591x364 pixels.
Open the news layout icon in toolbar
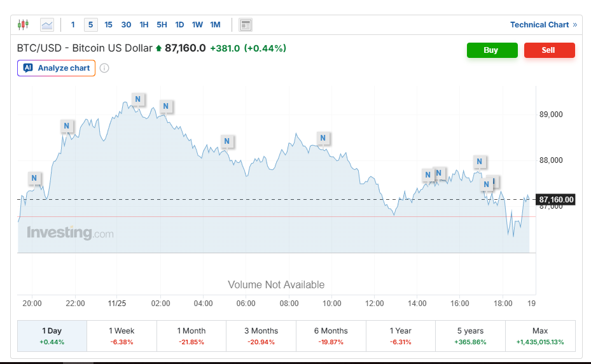pyautogui.click(x=246, y=25)
